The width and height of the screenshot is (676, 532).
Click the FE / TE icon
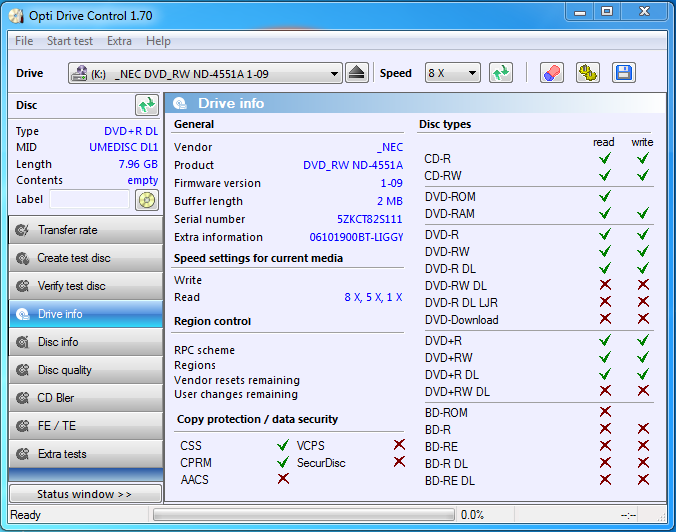pos(22,426)
